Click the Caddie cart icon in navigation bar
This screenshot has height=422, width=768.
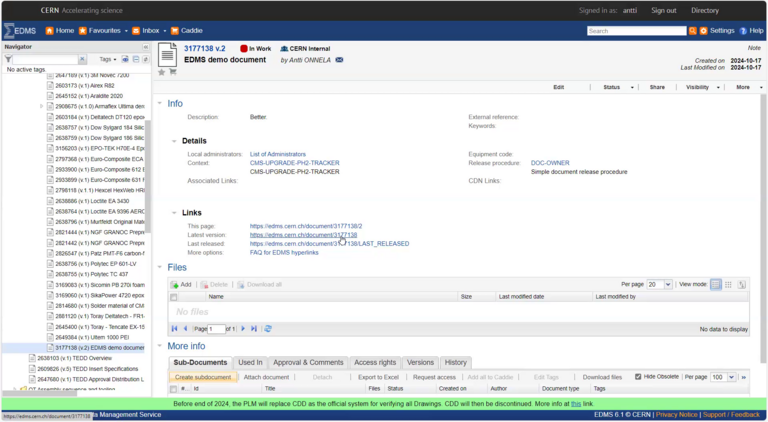(175, 31)
